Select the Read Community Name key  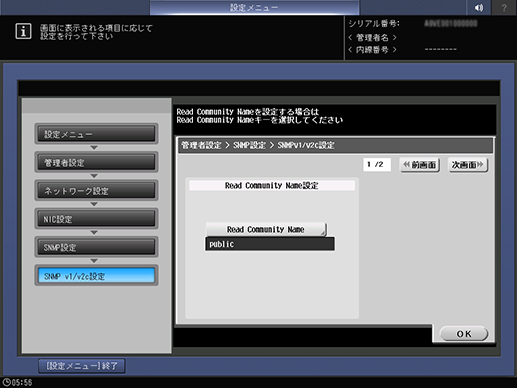pos(266,229)
